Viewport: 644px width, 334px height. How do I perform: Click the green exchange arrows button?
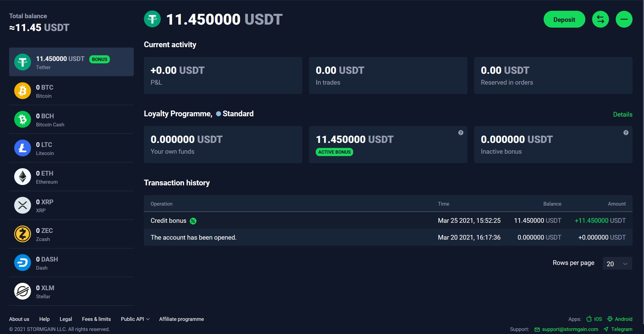[601, 19]
